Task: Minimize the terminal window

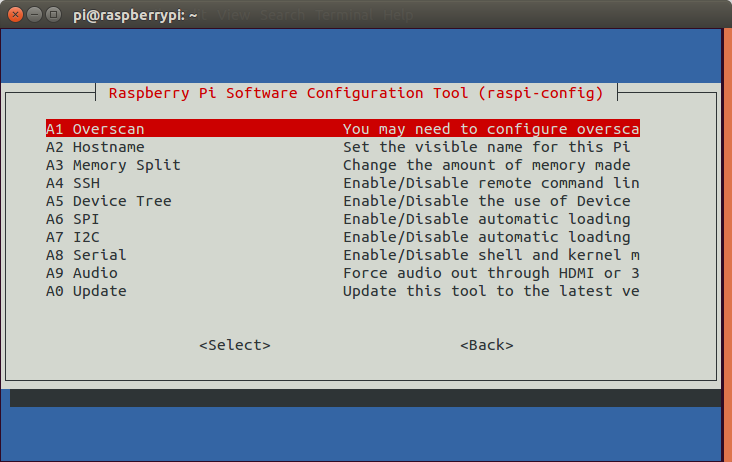Action: [35, 15]
